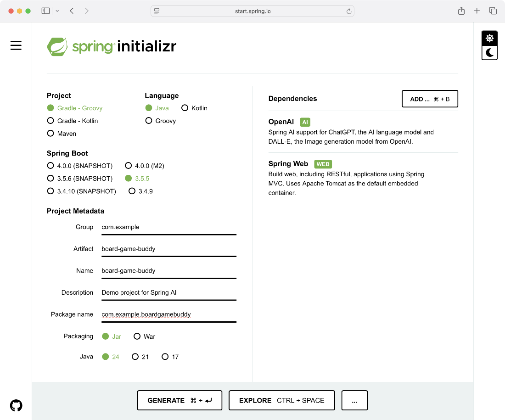Click the EXPLORE button
The height and width of the screenshot is (420, 505).
click(282, 400)
